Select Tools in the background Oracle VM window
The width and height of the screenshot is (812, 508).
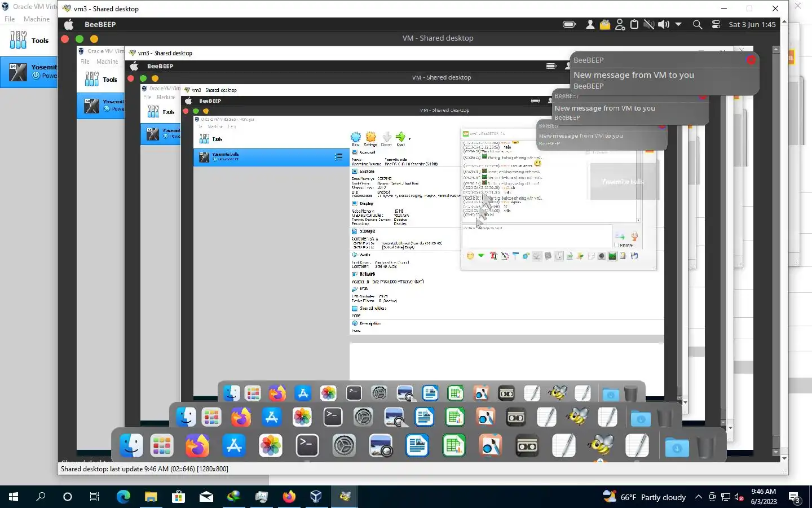tap(29, 40)
